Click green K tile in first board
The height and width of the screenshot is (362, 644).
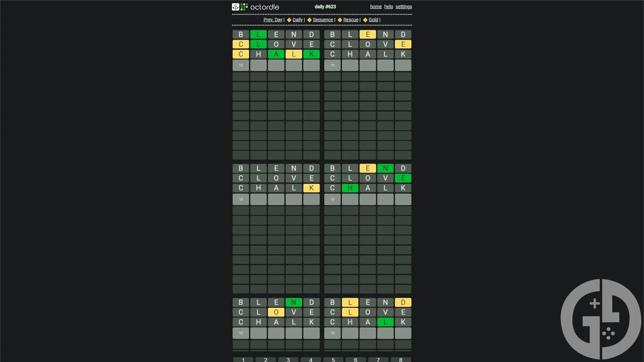coord(311,54)
